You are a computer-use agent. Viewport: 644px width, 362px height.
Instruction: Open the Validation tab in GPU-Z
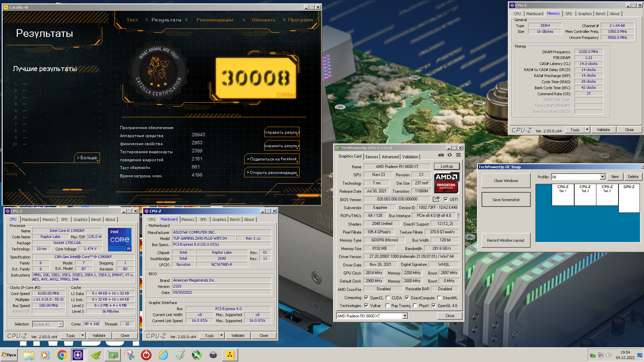[x=410, y=157]
